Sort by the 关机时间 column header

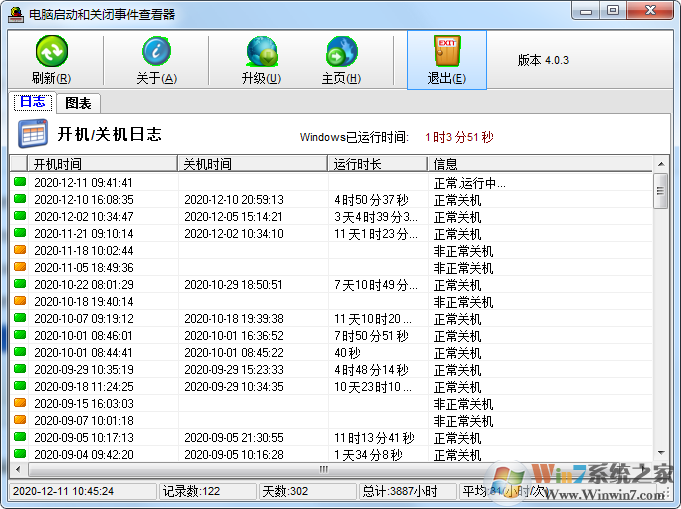point(250,164)
